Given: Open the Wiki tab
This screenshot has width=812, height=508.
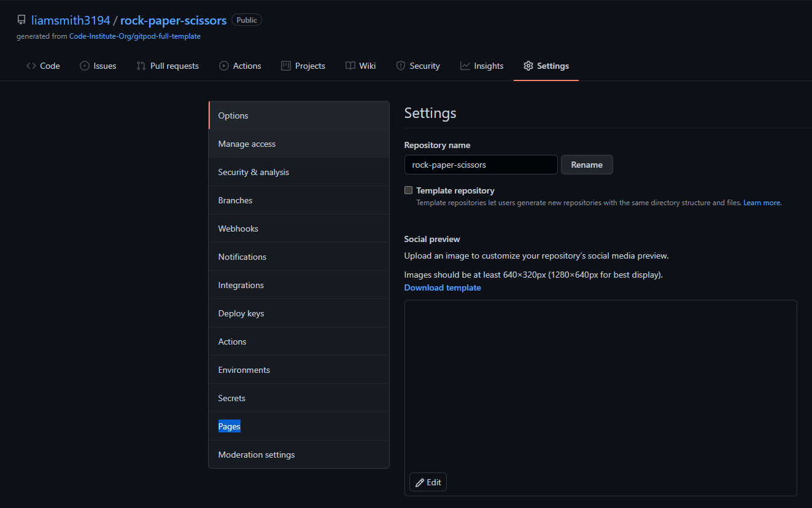Looking at the screenshot, I should pos(361,66).
